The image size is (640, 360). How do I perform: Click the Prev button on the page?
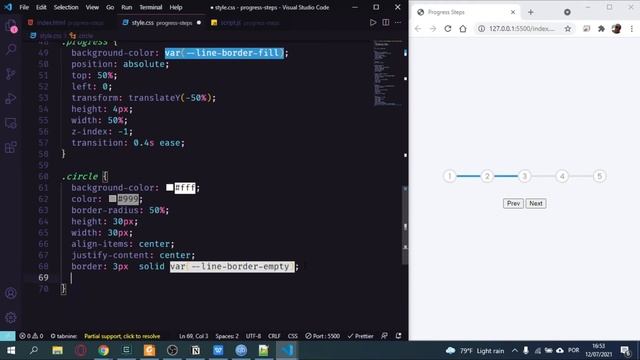pyautogui.click(x=513, y=203)
